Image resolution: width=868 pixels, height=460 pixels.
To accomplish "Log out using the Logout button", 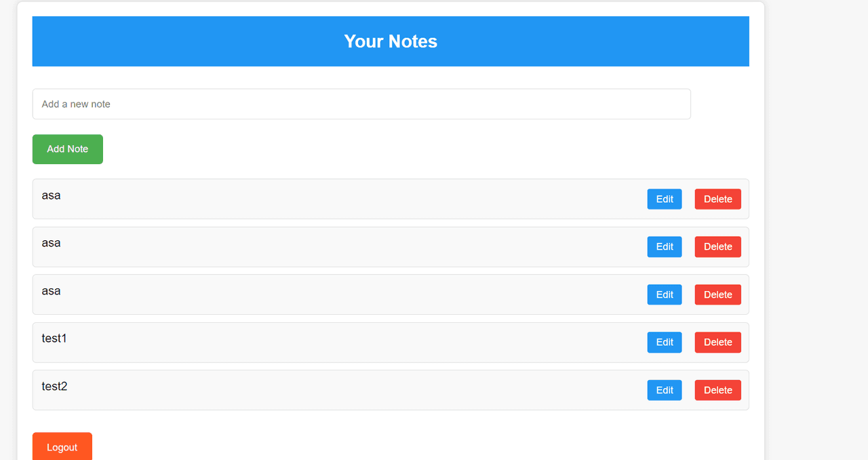I will tap(62, 447).
